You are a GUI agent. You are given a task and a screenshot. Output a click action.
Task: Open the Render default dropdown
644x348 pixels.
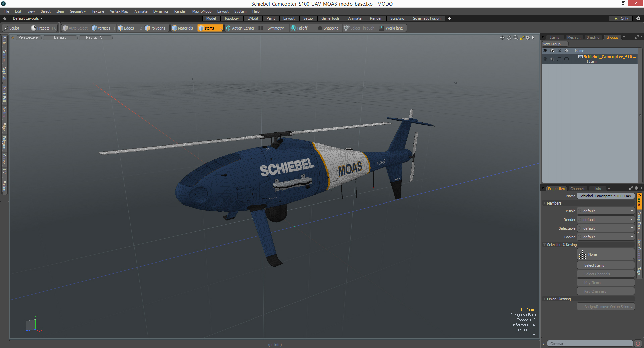(x=608, y=220)
